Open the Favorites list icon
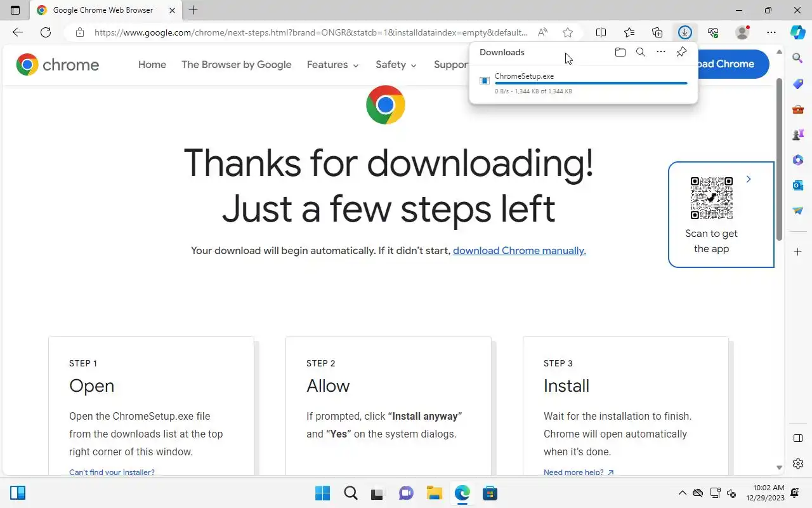This screenshot has width=812, height=508. coord(629,32)
